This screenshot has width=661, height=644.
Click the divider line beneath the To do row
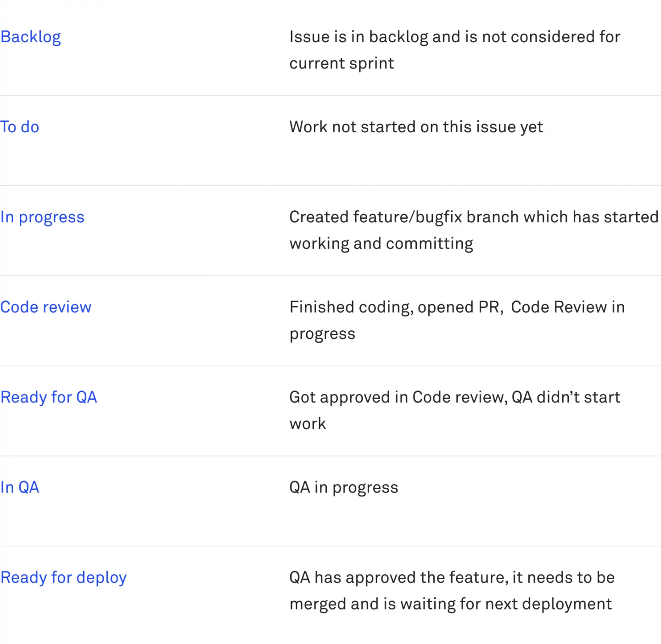[x=330, y=186]
